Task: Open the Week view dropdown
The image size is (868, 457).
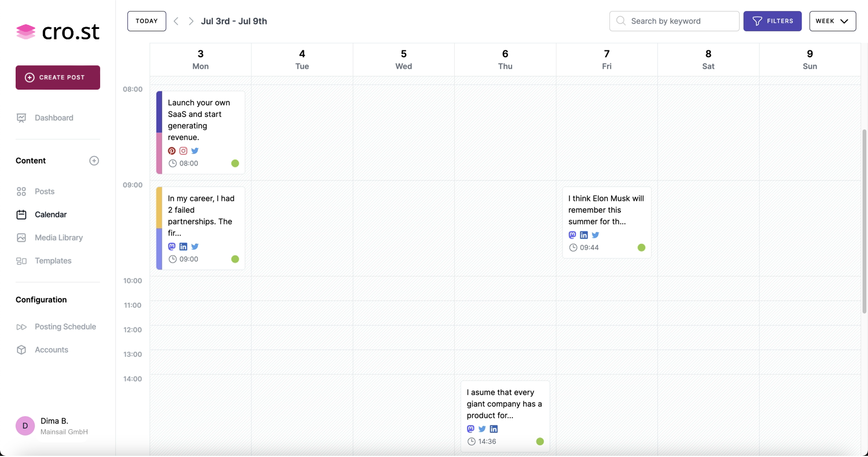Action: pos(832,21)
